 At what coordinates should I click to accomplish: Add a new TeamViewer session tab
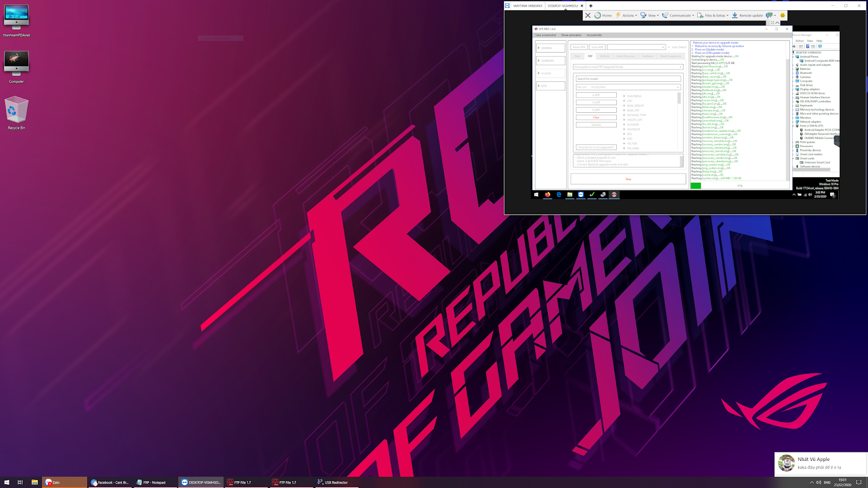point(591,5)
